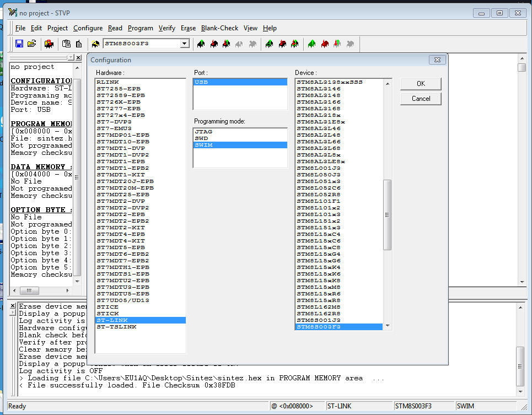Open the Blank-Check menu
Image resolution: width=532 pixels, height=415 pixels.
219,28
